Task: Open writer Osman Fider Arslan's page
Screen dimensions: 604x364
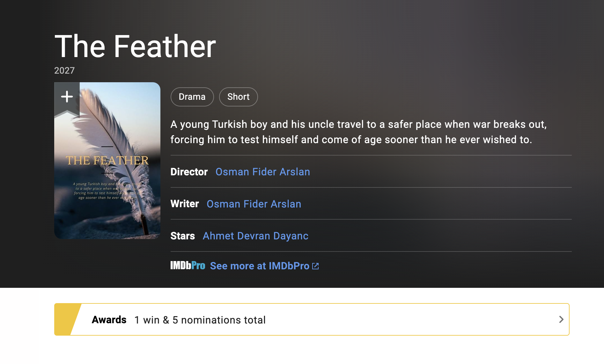Action: tap(254, 204)
